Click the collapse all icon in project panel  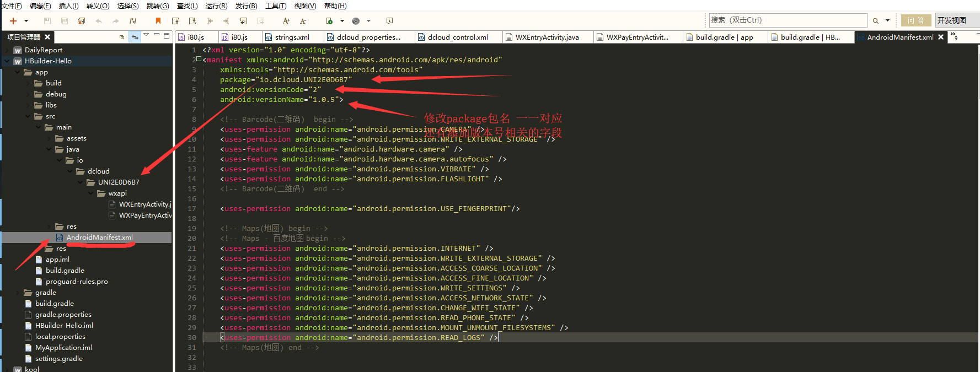(122, 37)
